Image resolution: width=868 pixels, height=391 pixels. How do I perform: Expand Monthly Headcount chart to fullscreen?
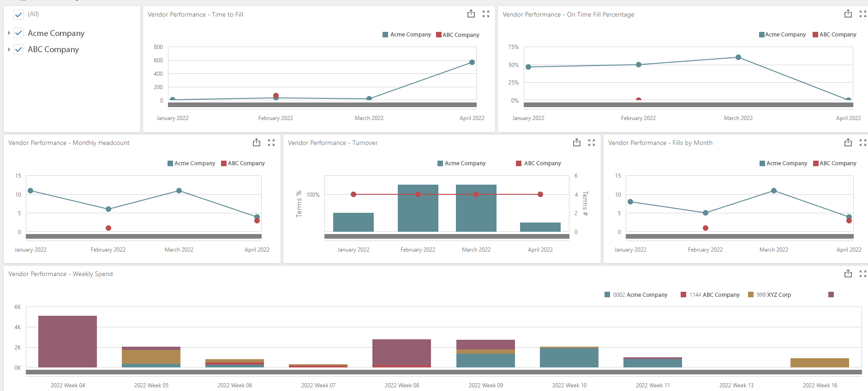click(271, 143)
